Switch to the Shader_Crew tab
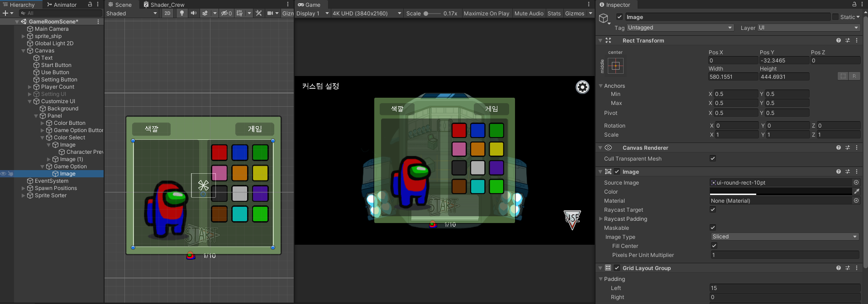Image resolution: width=868 pixels, height=304 pixels. coord(164,5)
